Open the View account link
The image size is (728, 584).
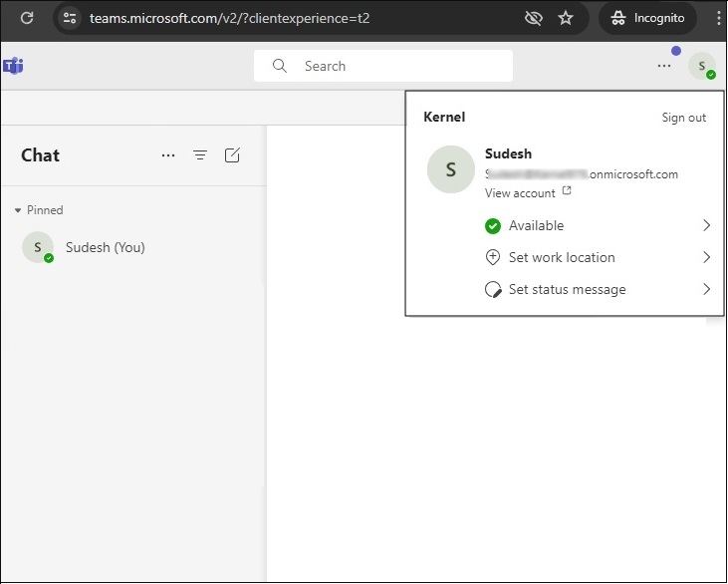(520, 193)
